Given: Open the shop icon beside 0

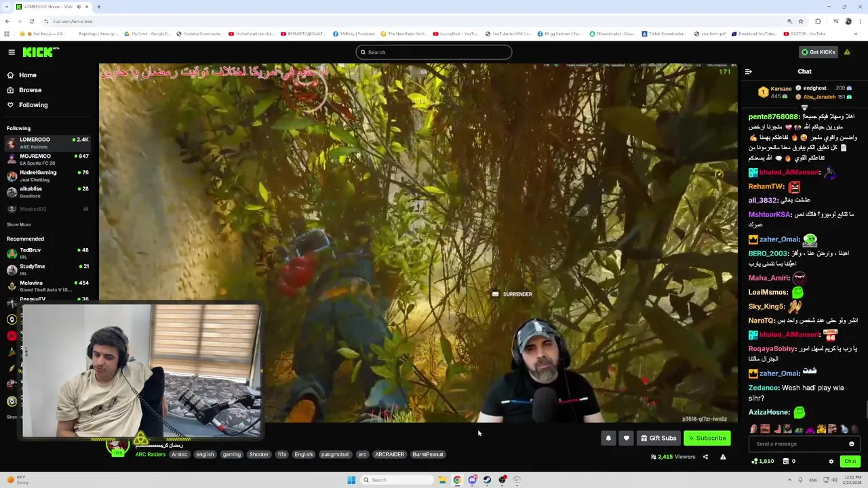Looking at the screenshot, I should tap(785, 462).
